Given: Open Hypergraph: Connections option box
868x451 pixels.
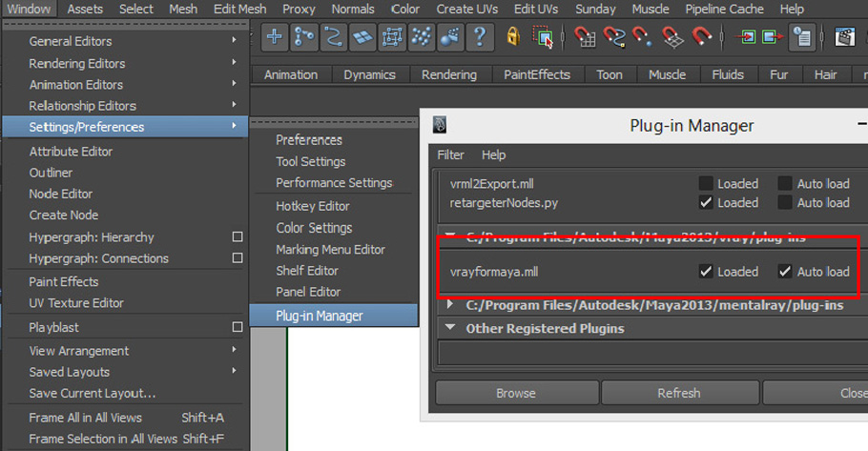Looking at the screenshot, I should (x=238, y=257).
